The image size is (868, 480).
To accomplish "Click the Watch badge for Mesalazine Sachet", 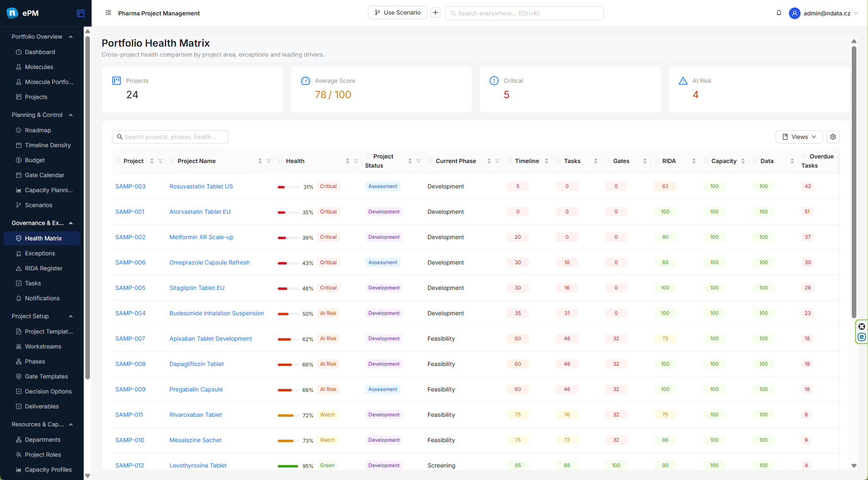I will (327, 440).
